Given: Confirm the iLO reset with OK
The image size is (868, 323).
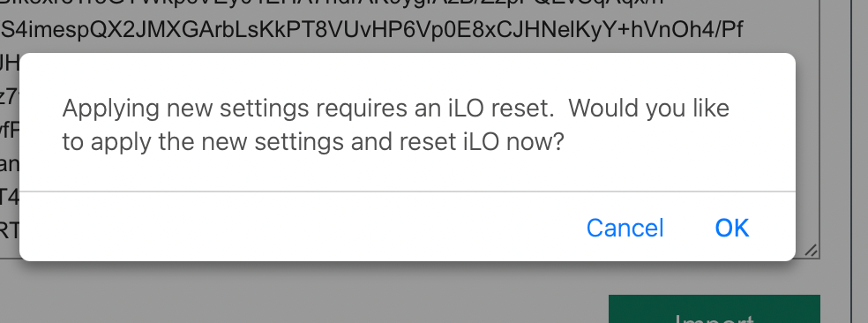Looking at the screenshot, I should point(732,228).
